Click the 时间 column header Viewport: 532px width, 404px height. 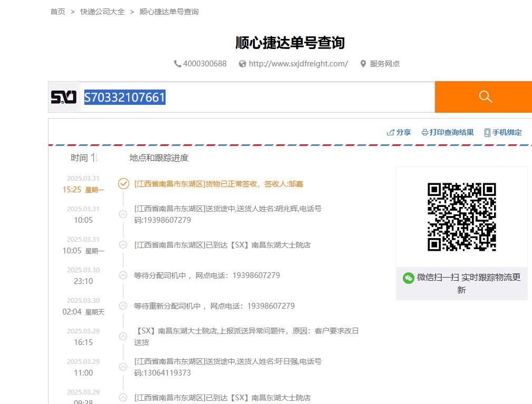79,157
